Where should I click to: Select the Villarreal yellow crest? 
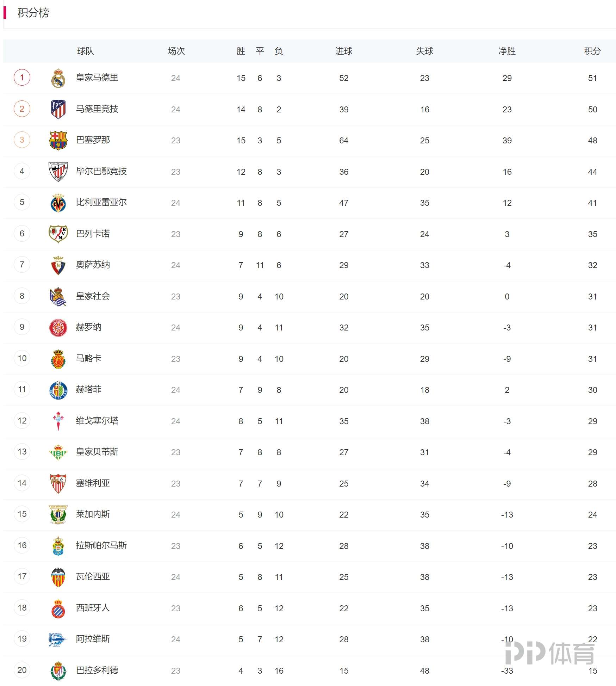pyautogui.click(x=58, y=203)
